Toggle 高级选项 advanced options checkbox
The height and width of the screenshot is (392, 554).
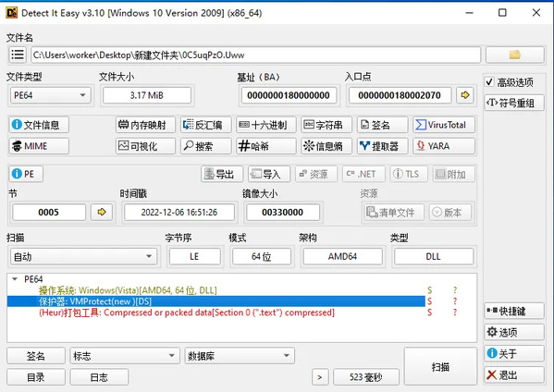[x=489, y=82]
